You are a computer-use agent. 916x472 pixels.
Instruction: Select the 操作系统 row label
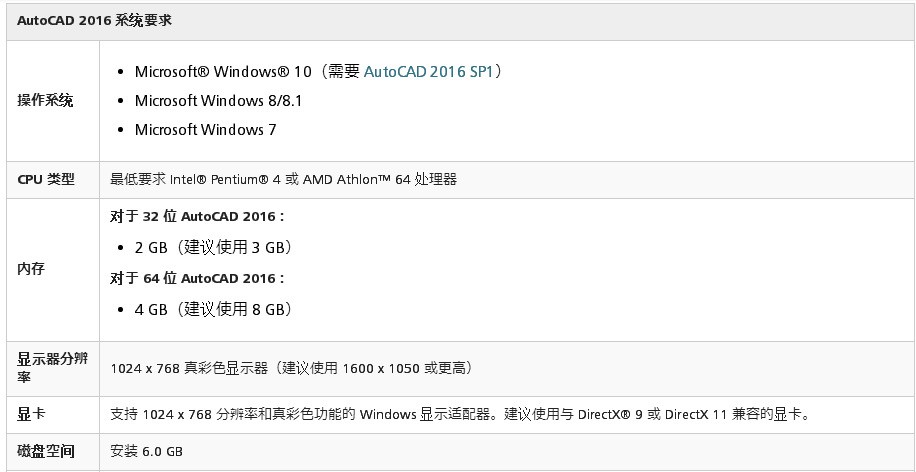point(45,101)
